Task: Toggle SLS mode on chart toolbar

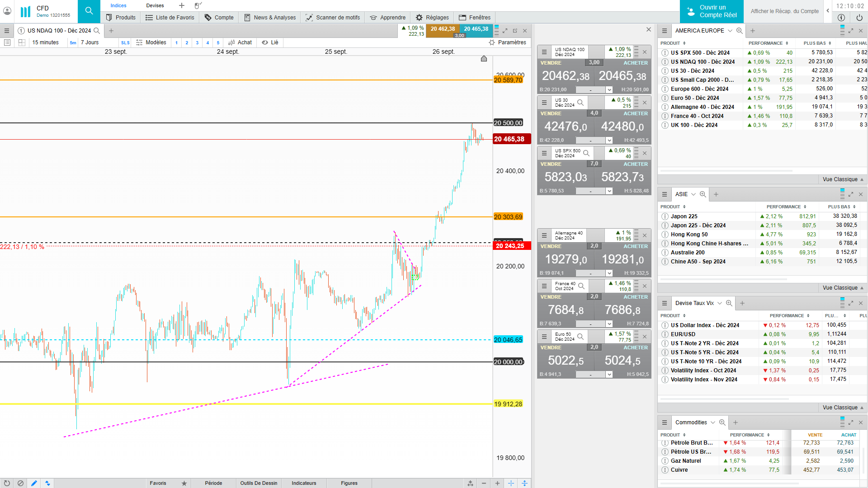Action: tap(125, 42)
